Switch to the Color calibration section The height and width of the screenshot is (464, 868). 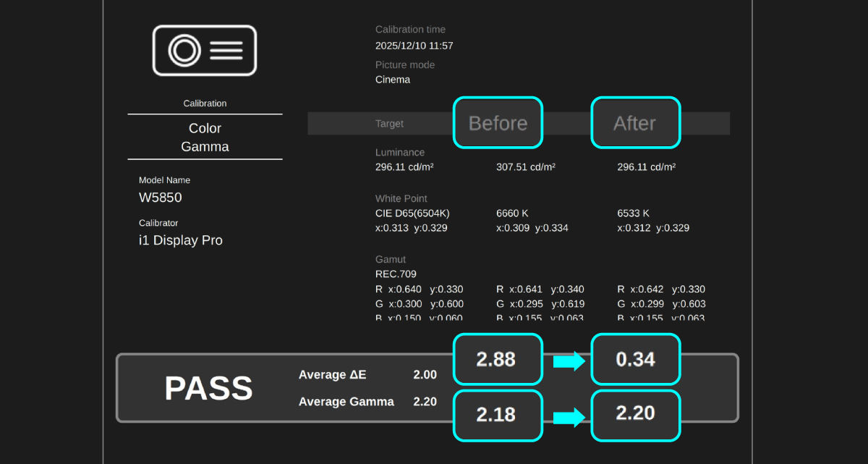[x=205, y=128]
